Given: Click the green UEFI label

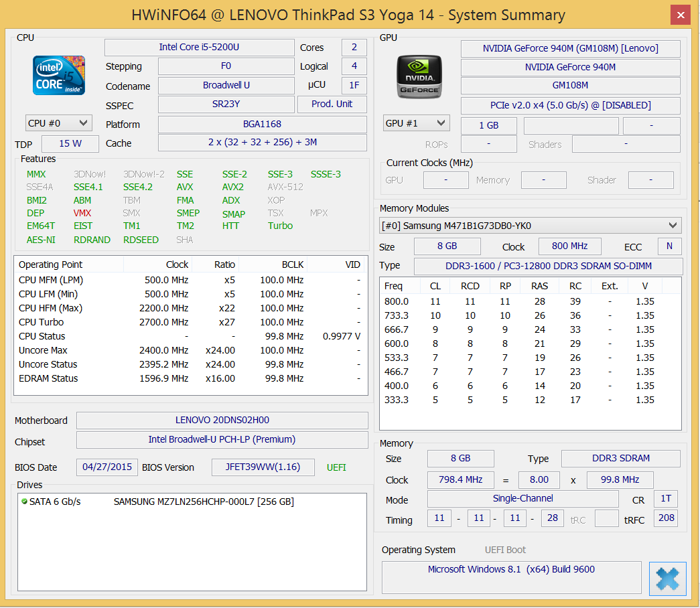Looking at the screenshot, I should click(336, 467).
